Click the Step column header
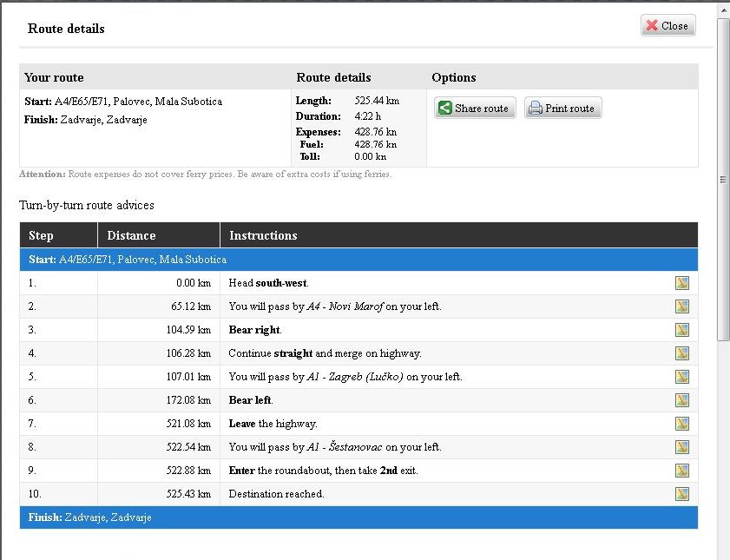730x560 pixels. point(58,235)
